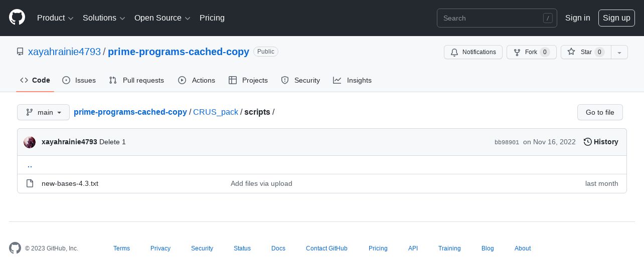
Task: Open the Actions tab
Action: pos(197,80)
